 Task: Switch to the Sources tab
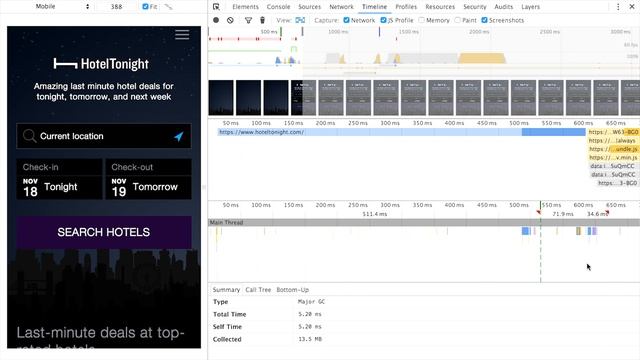[x=309, y=7]
